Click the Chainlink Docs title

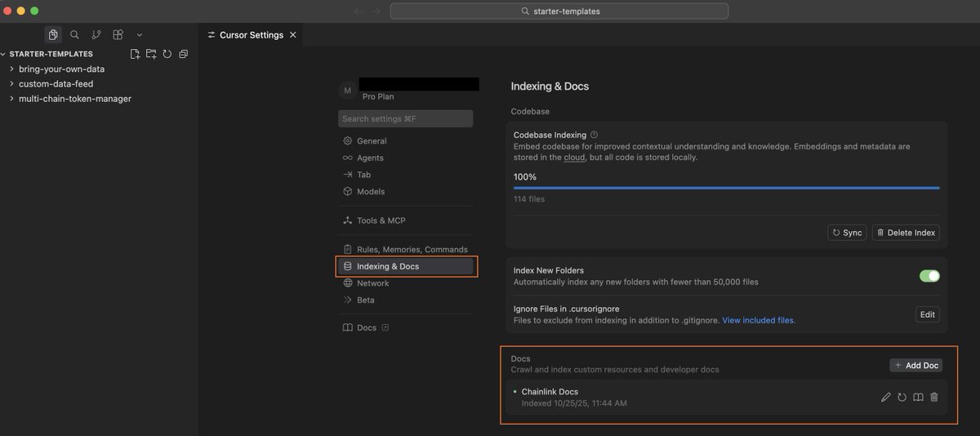point(550,392)
